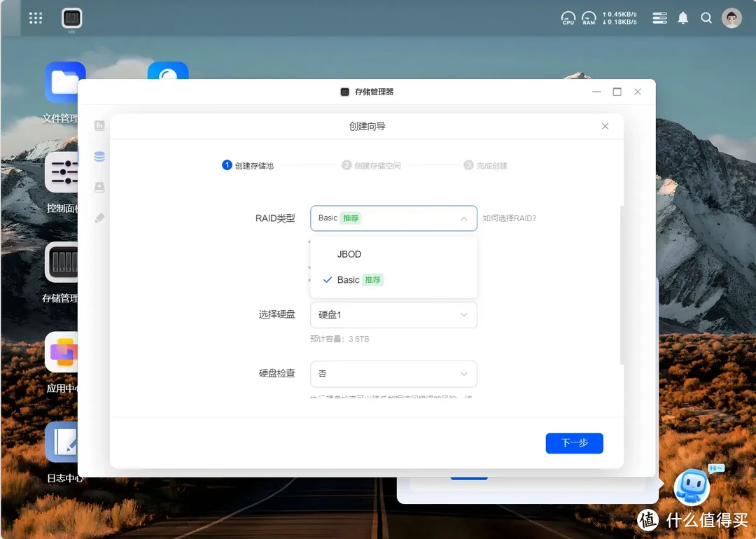The image size is (756, 539).
Task: Open the 硬盘检查 disk check dropdown
Action: (393, 374)
